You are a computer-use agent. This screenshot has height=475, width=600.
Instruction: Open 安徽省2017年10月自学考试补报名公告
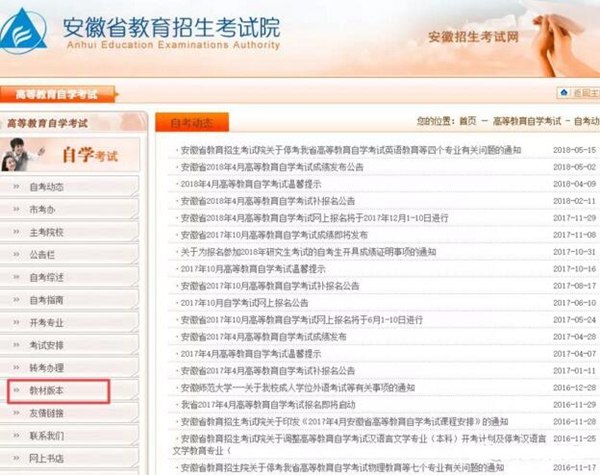(x=270, y=286)
